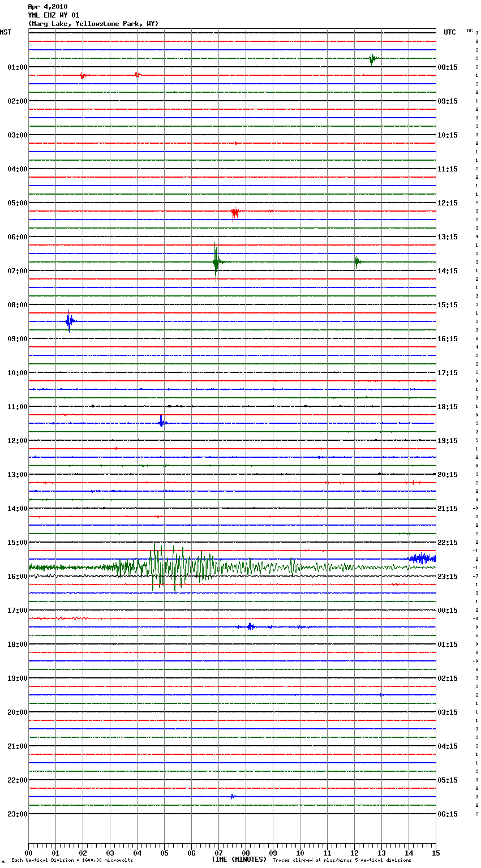481x868 pixels.
Task: Click the blue noise burst near minute 14.5
Action: tap(420, 558)
